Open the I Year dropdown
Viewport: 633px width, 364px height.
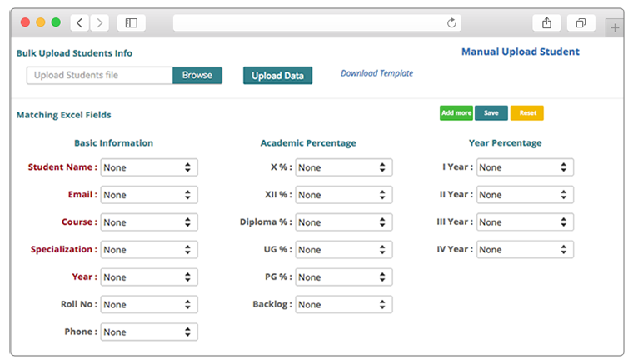click(525, 167)
